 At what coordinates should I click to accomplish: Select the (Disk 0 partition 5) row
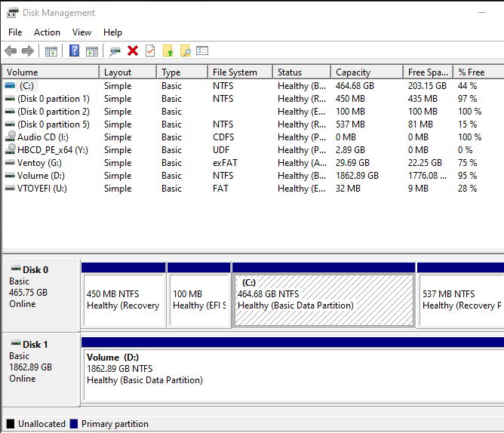(254, 124)
